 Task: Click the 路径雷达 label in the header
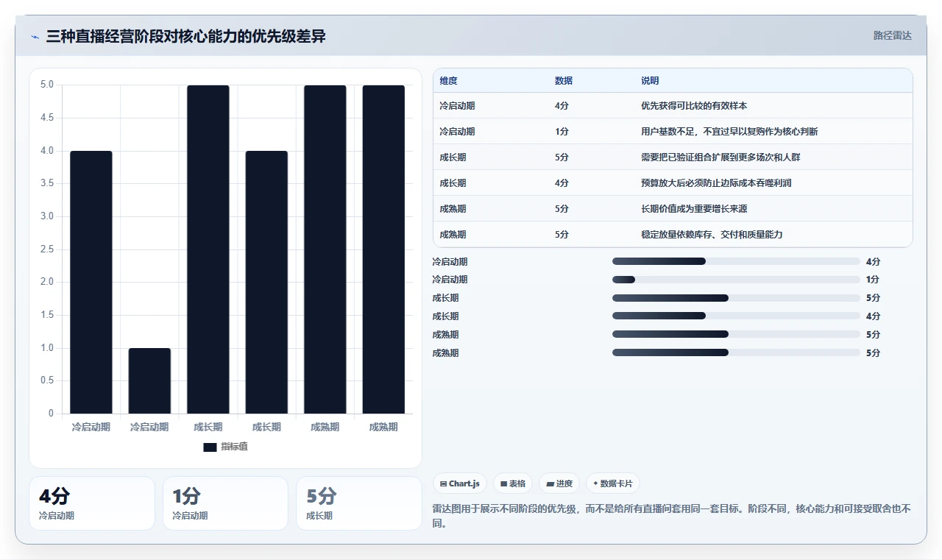tap(892, 36)
